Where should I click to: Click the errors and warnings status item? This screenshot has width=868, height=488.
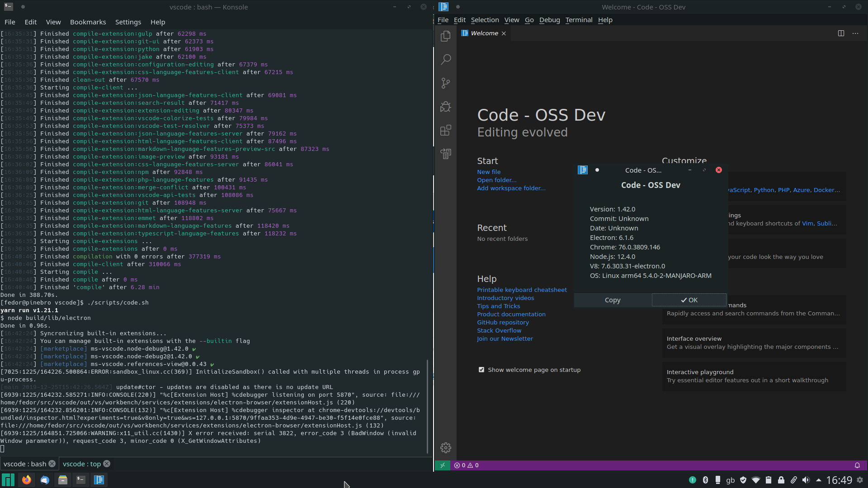coord(467,465)
